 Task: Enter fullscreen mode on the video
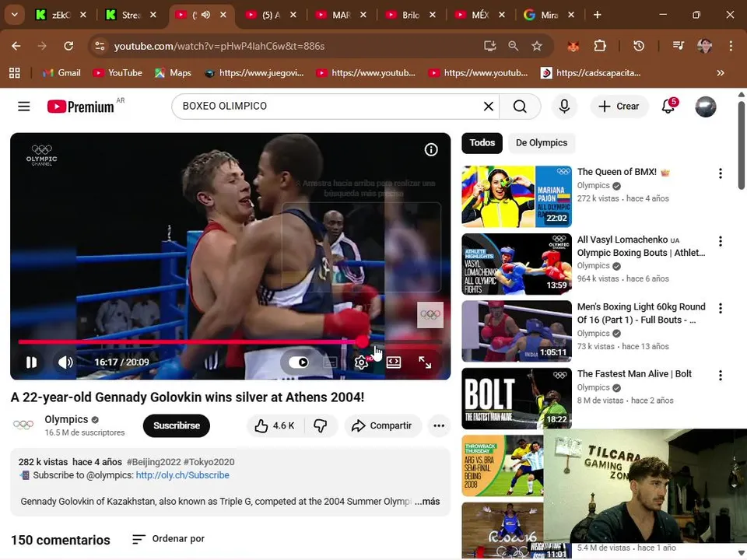(x=425, y=362)
